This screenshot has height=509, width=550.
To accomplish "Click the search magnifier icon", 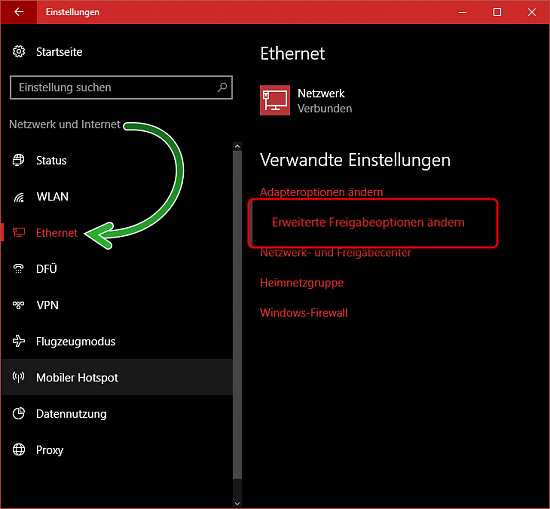I will pyautogui.click(x=222, y=87).
